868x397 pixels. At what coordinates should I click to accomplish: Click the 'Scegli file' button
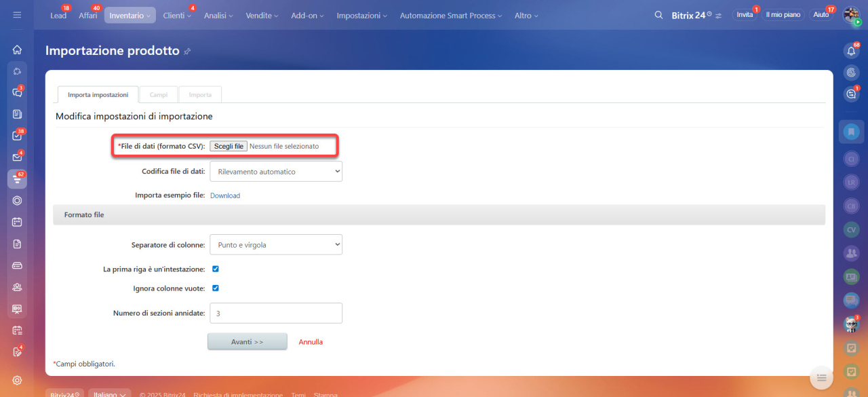pos(229,146)
